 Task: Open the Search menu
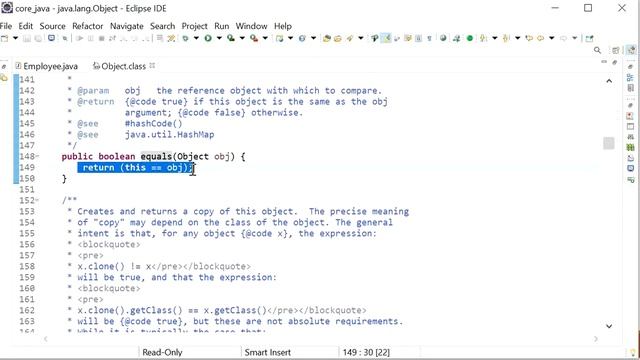pyautogui.click(x=162, y=26)
